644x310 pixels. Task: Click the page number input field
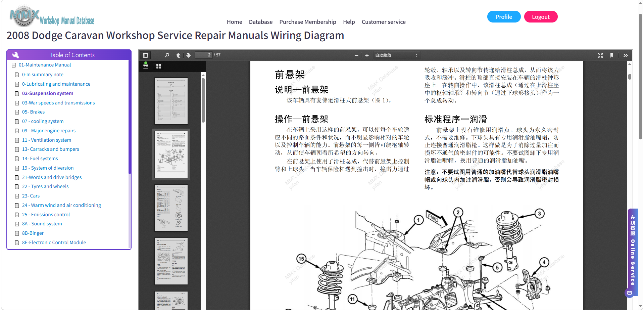pyautogui.click(x=204, y=55)
